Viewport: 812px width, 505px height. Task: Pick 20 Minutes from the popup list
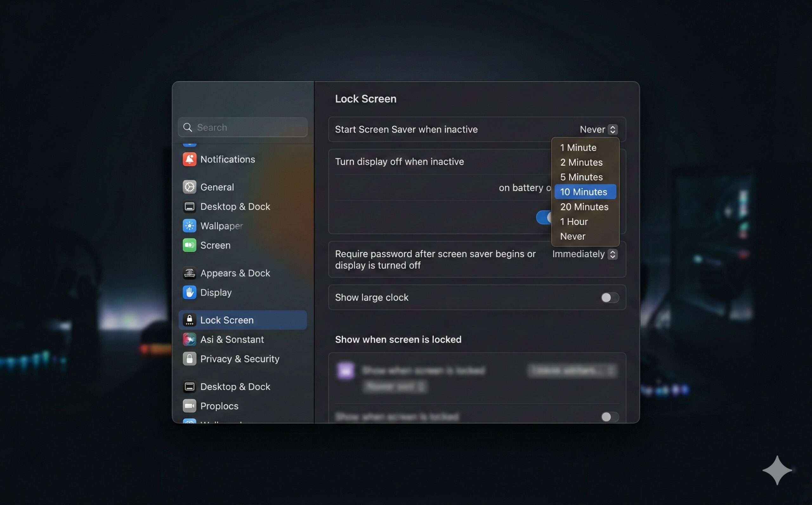(584, 207)
